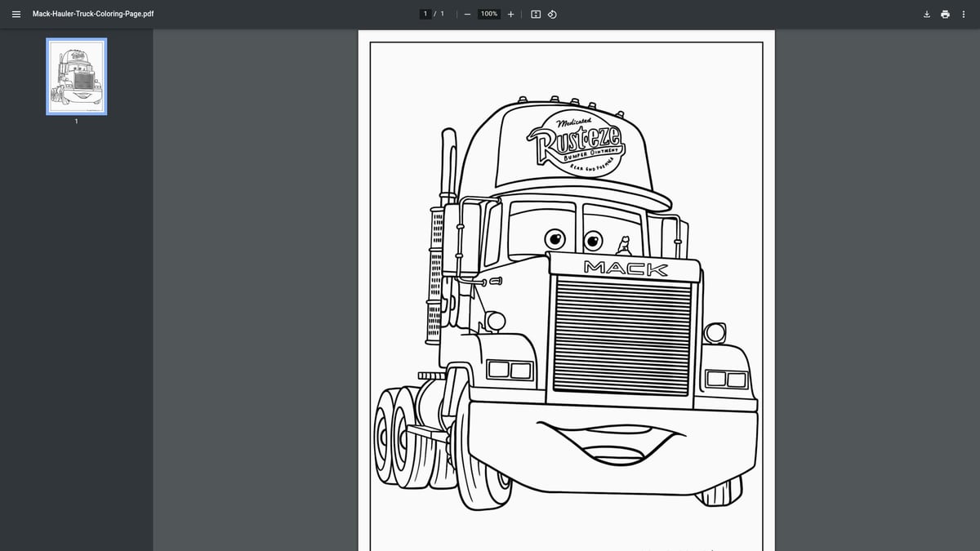Click the 100% zoom level field

[488, 13]
